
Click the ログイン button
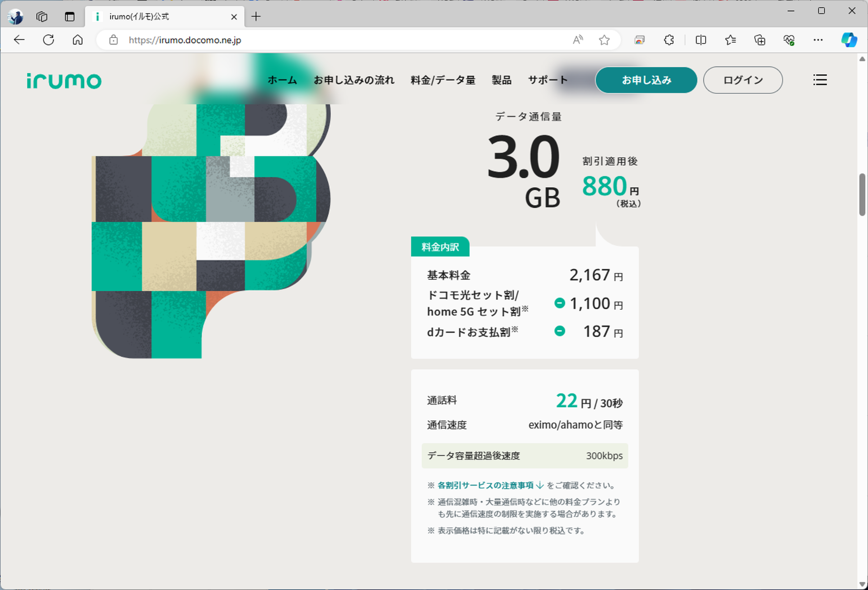click(743, 80)
